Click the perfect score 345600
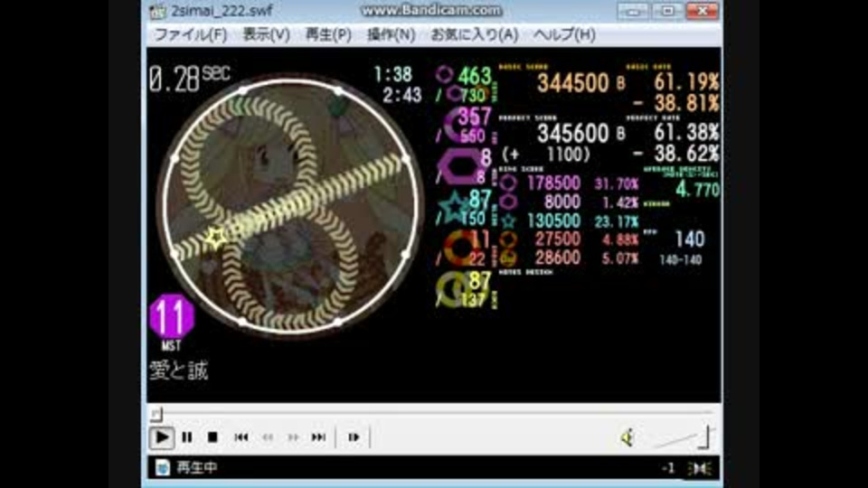This screenshot has height=488, width=868. pyautogui.click(x=573, y=134)
